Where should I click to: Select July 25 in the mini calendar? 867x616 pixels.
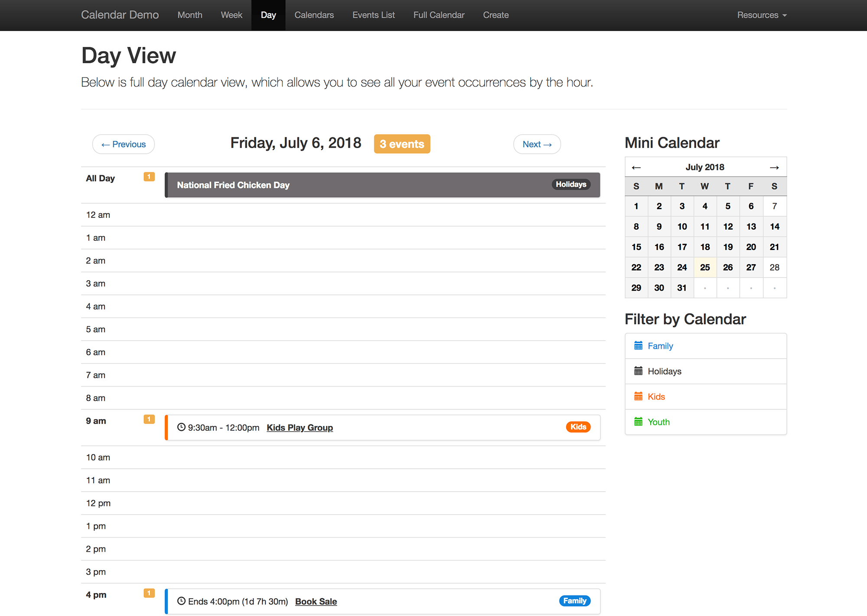(705, 267)
